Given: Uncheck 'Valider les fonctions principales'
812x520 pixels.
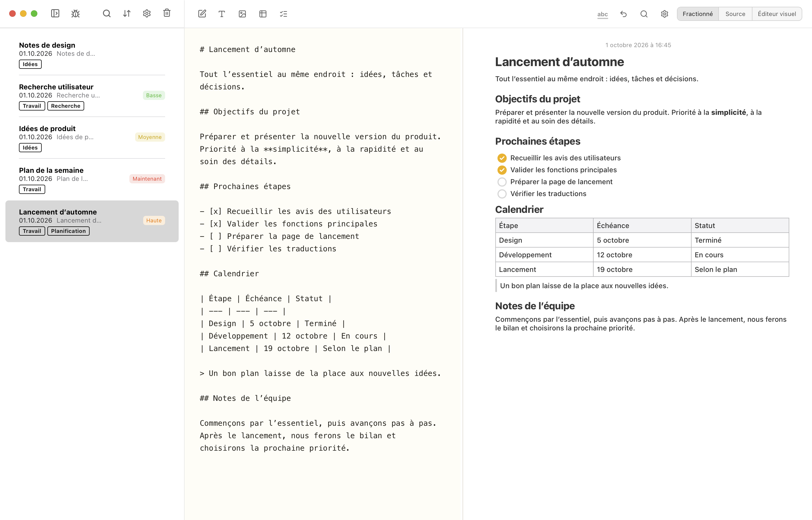Looking at the screenshot, I should click(502, 170).
